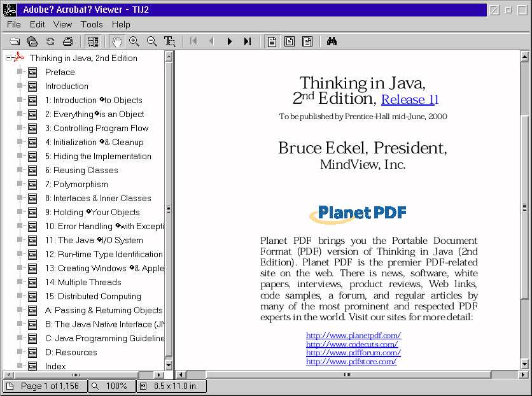Click the Find binoculars icon
This screenshot has height=396, width=532.
point(332,41)
